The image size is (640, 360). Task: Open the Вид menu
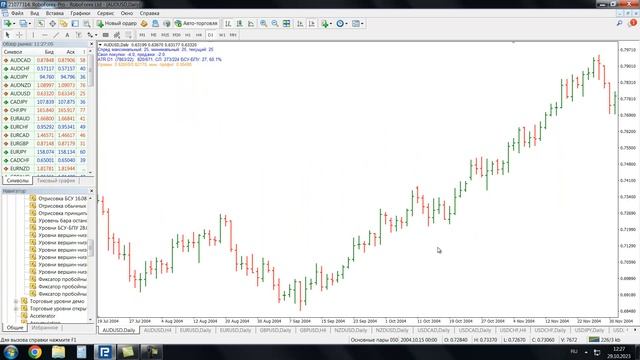coord(35,13)
